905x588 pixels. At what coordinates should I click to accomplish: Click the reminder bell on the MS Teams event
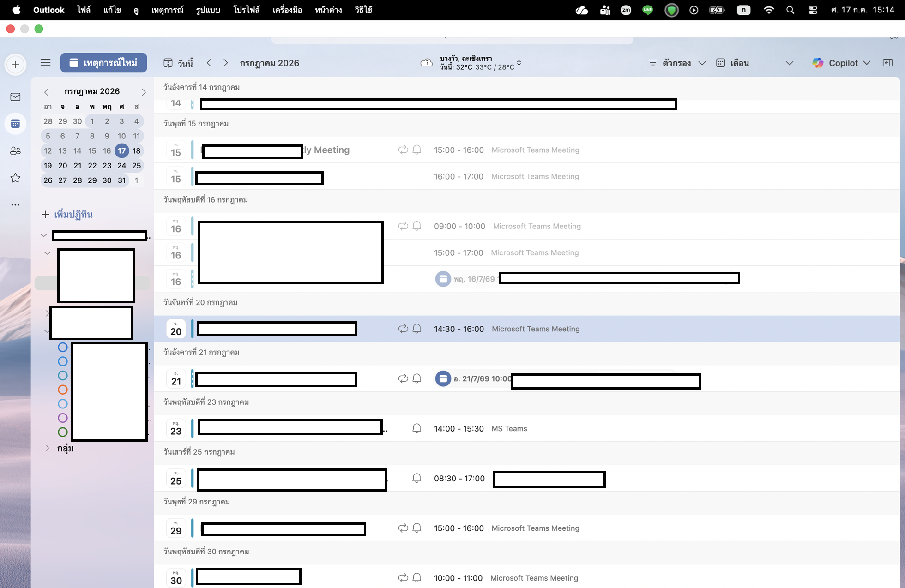(416, 428)
